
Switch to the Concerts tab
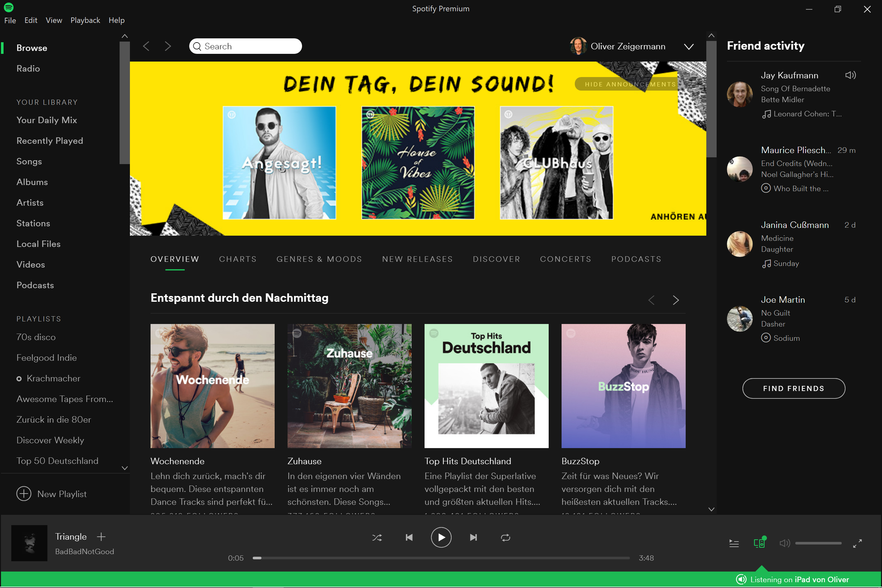click(565, 259)
